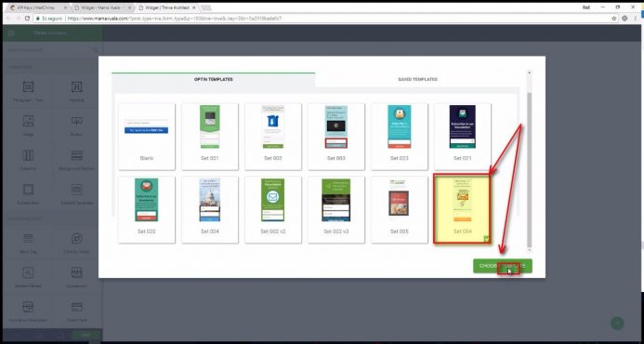Pick the Content Box element icon
Screen dimensions: 644x344
point(28,190)
